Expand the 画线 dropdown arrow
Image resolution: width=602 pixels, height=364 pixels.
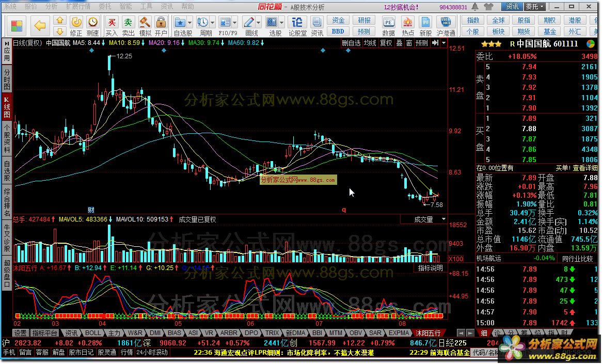[258, 23]
